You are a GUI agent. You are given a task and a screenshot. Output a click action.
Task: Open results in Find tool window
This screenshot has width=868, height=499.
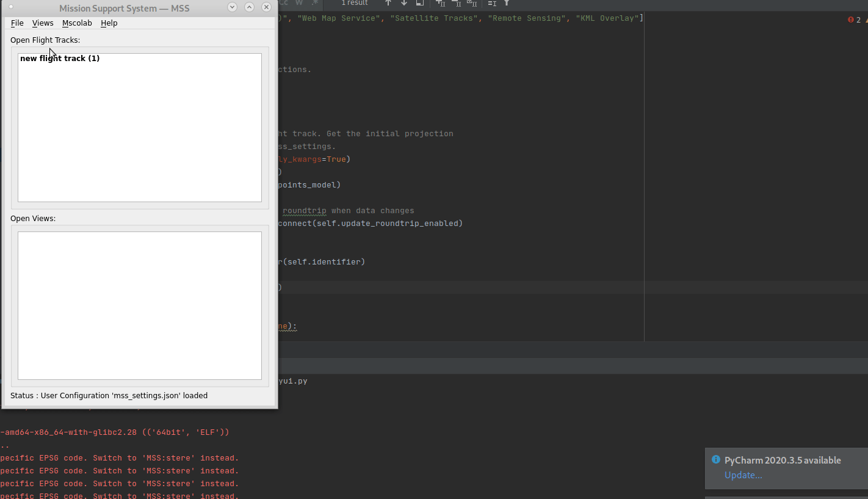419,4
